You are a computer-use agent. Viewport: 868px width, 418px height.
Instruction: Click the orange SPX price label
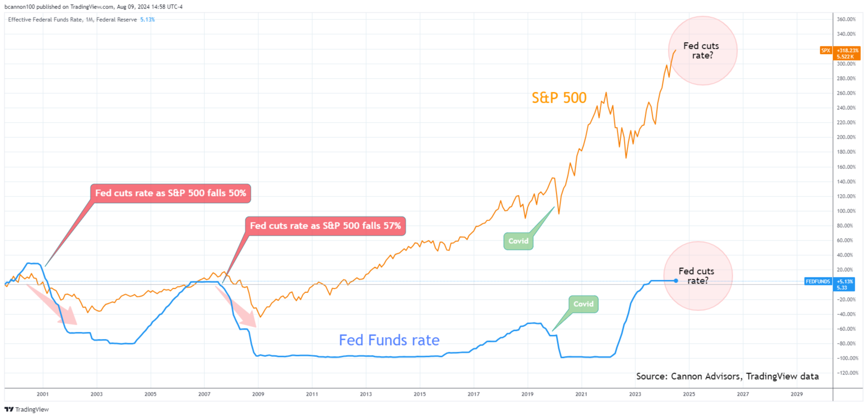tap(840, 53)
